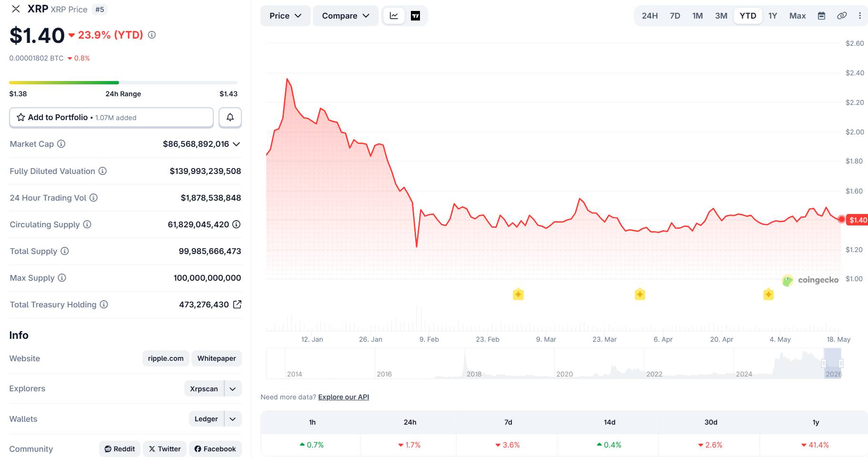Click the 0.00001802 BTC price text
The image size is (868, 458).
pyautogui.click(x=36, y=58)
